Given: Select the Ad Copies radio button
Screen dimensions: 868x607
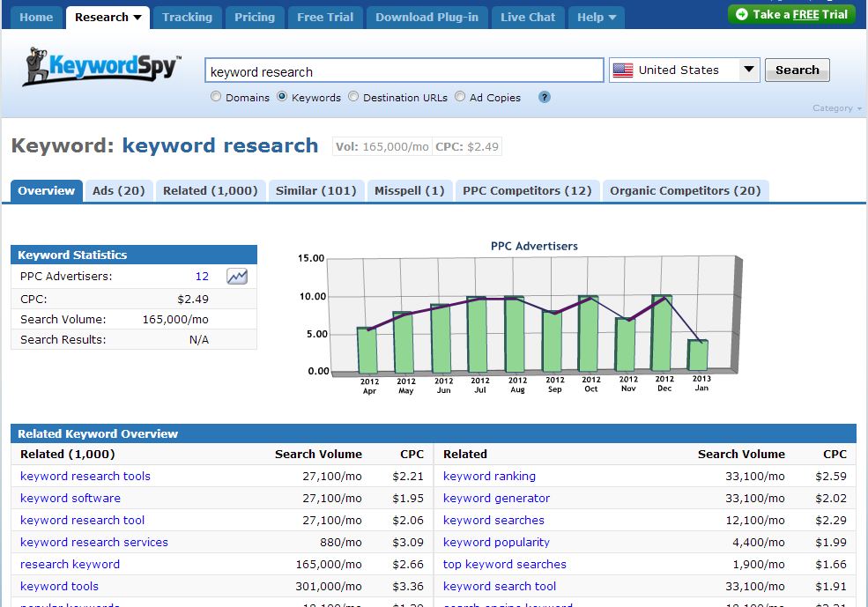Looking at the screenshot, I should [x=460, y=97].
